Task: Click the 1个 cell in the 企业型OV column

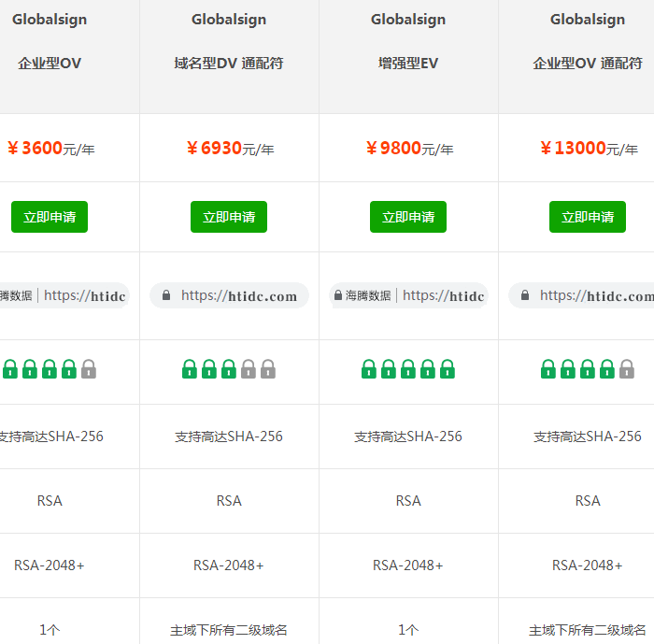Action: click(50, 630)
